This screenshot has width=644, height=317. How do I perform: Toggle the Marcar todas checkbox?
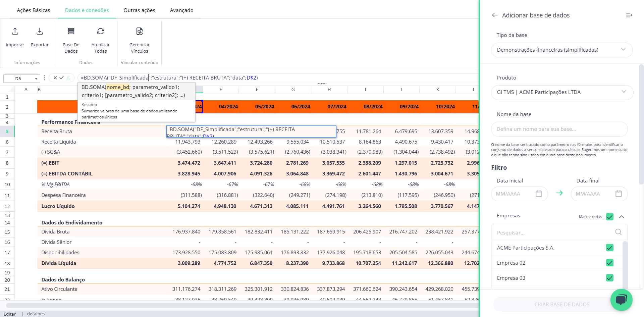click(x=609, y=217)
